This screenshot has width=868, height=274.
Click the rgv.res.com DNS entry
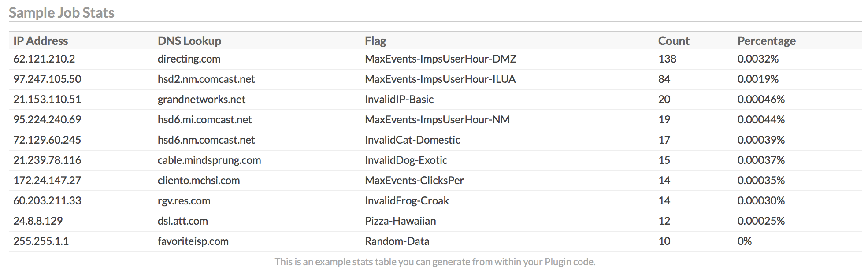pyautogui.click(x=184, y=201)
